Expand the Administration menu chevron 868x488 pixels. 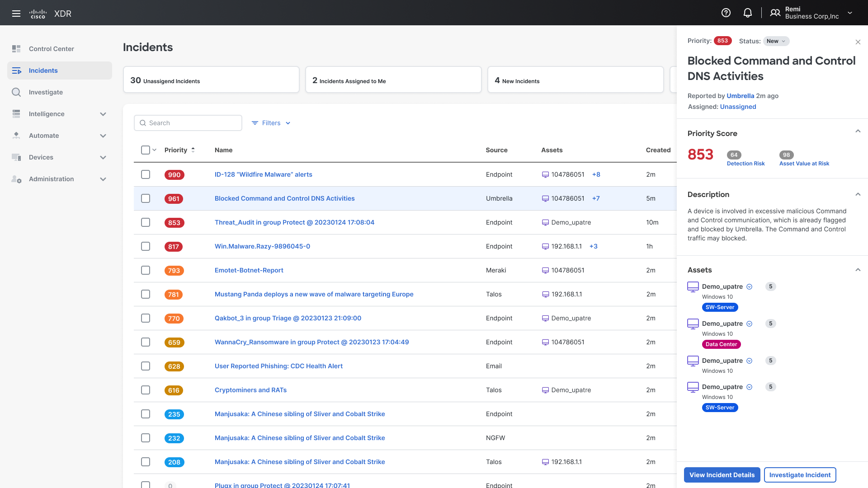[x=103, y=179]
